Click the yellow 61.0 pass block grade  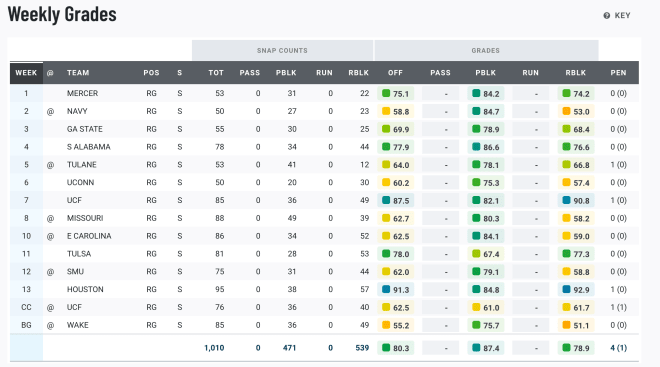[486, 308]
